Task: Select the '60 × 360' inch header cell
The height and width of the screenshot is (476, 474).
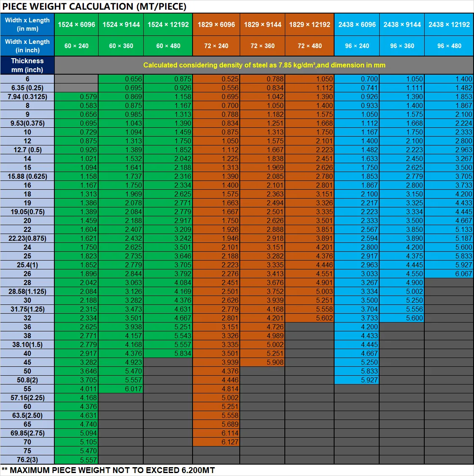Action: (x=121, y=46)
